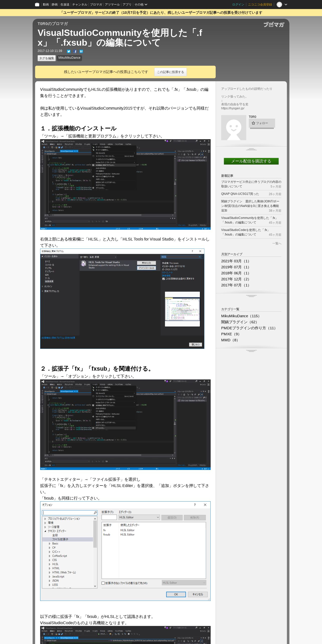322x644 pixels.
Task: Click この記事に投票する button
Action: [171, 72]
